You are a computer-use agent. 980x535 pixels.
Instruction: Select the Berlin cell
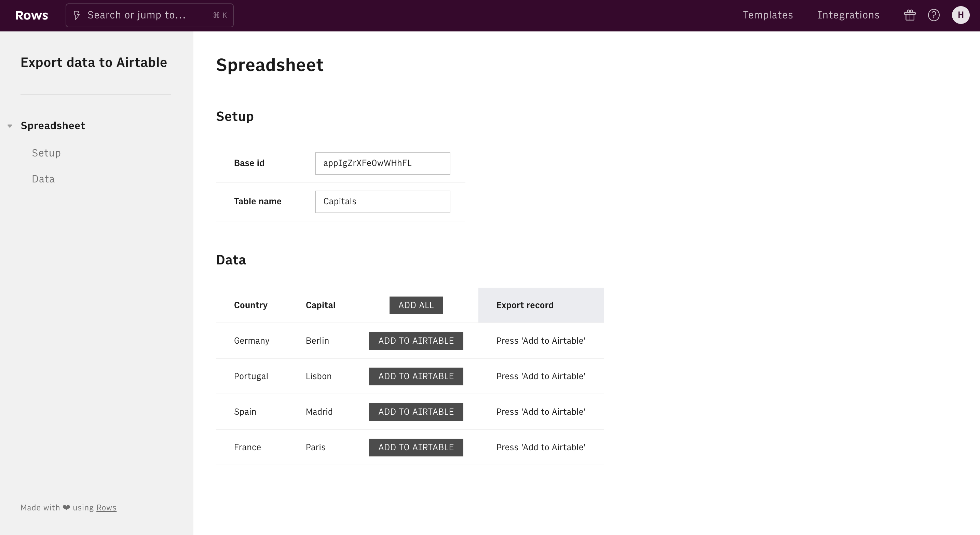[x=317, y=341]
